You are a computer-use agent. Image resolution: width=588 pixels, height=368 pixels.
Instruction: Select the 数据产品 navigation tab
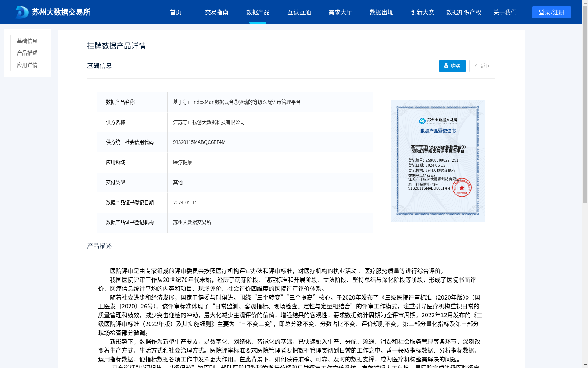258,12
